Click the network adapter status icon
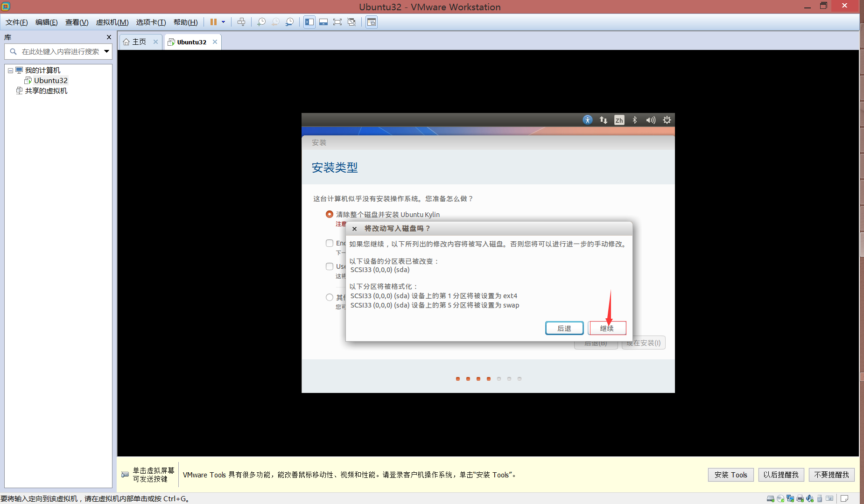 (x=790, y=498)
